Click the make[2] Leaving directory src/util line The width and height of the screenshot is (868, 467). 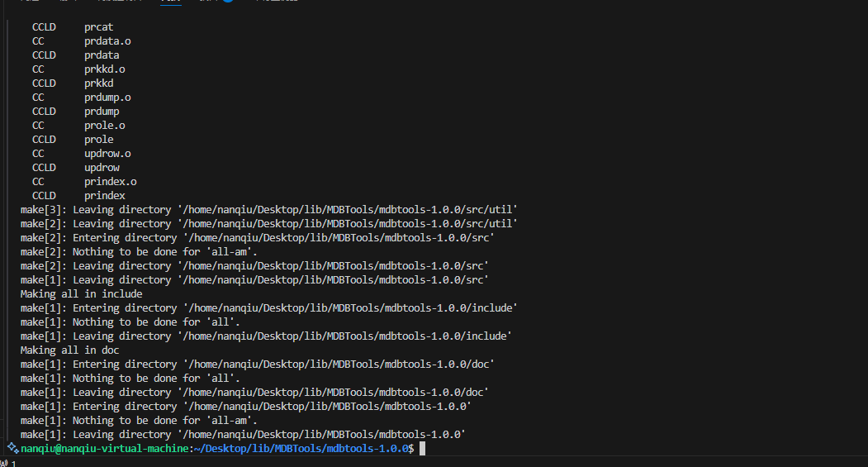point(269,224)
